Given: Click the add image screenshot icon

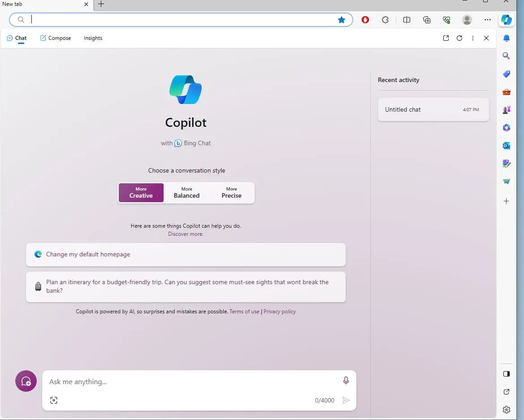Looking at the screenshot, I should point(54,400).
